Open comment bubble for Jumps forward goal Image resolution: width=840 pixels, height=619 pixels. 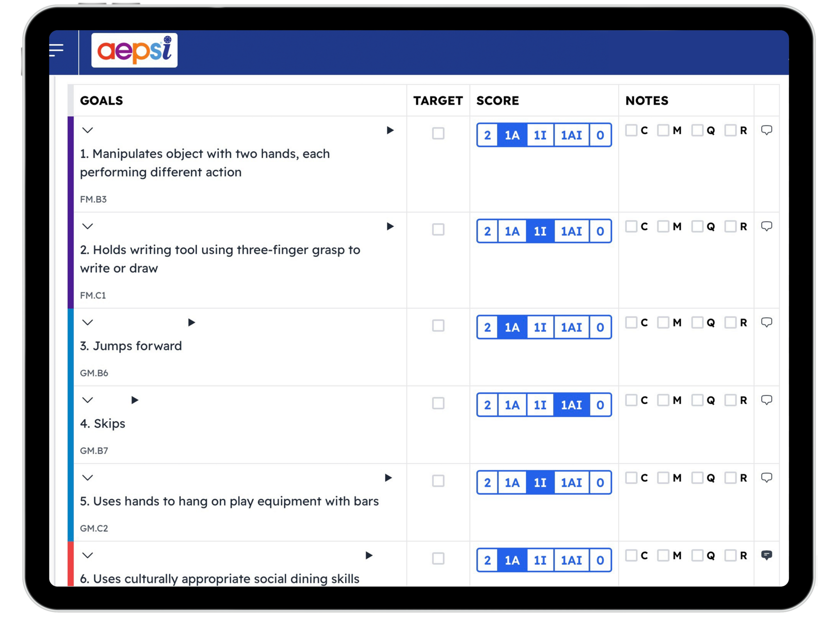click(766, 323)
